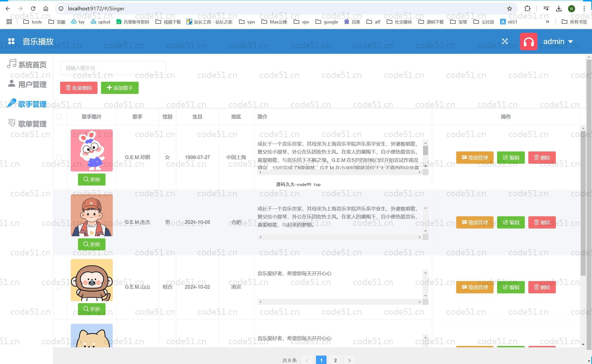This screenshot has height=364, width=592.
Task: Open browser downloads icon
Action: coord(559,9)
